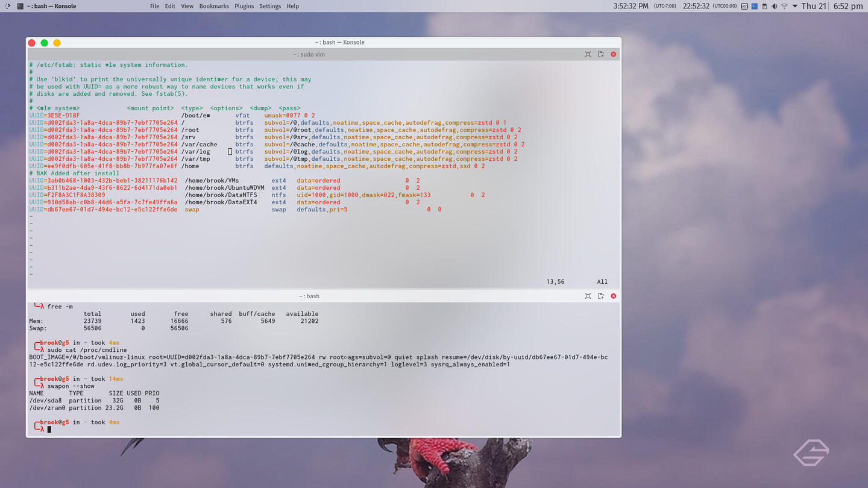Click the 'swapon --show' command

tap(71, 386)
